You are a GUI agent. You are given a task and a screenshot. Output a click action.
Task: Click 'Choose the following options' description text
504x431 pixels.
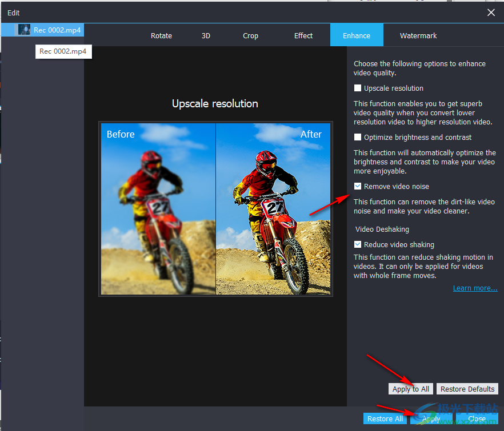pos(419,68)
